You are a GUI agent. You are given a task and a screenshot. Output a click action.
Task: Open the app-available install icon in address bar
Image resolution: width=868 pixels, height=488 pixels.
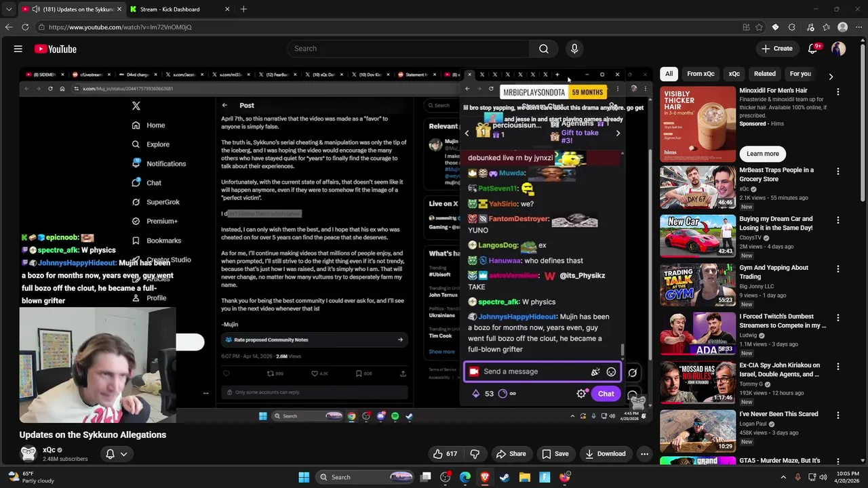[746, 27]
